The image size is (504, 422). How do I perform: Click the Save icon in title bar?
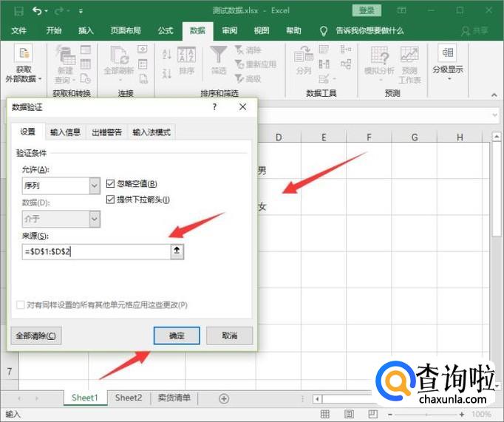click(18, 11)
